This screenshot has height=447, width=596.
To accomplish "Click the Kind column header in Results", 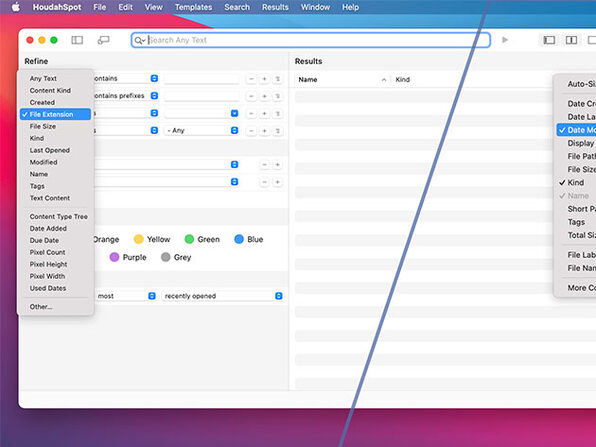I will pos(403,79).
